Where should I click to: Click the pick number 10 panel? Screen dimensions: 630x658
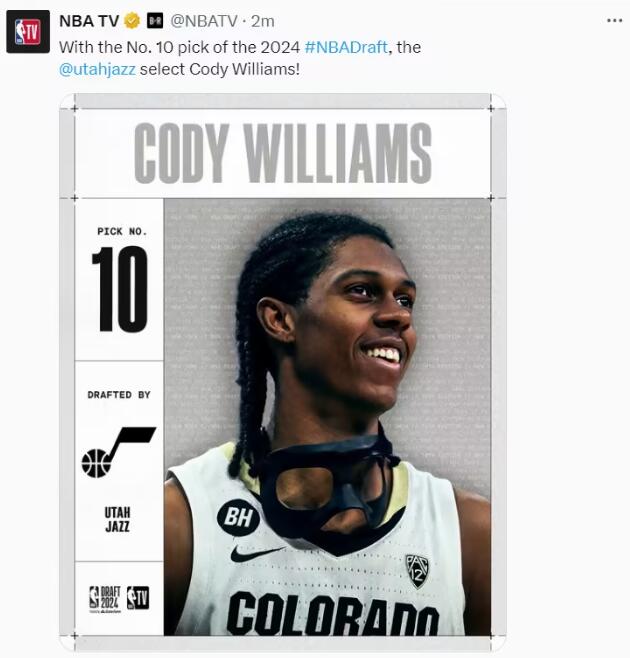[x=119, y=279]
